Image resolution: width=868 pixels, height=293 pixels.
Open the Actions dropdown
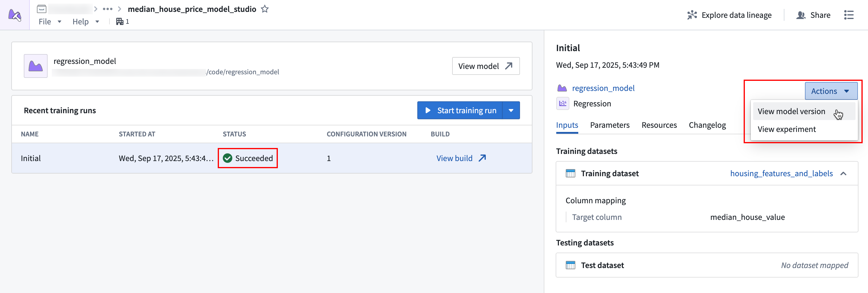click(831, 91)
